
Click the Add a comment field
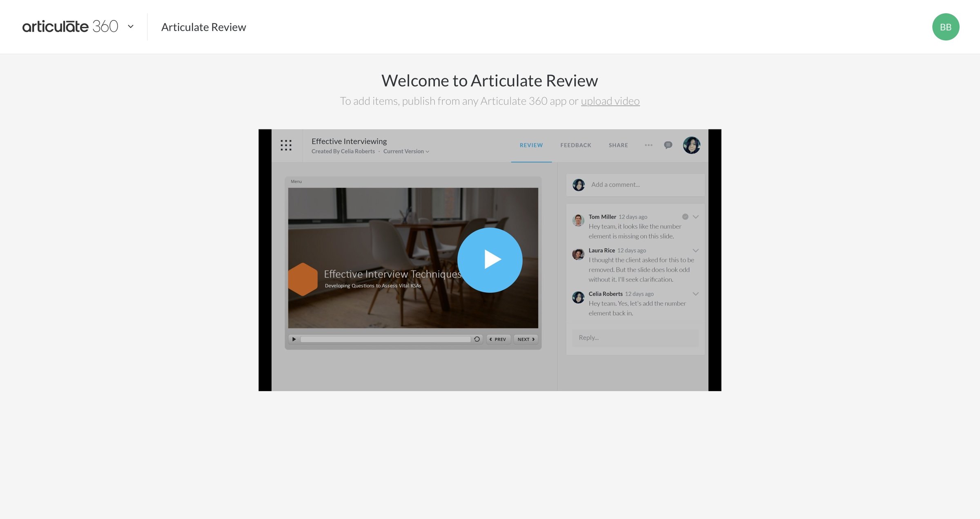(635, 185)
